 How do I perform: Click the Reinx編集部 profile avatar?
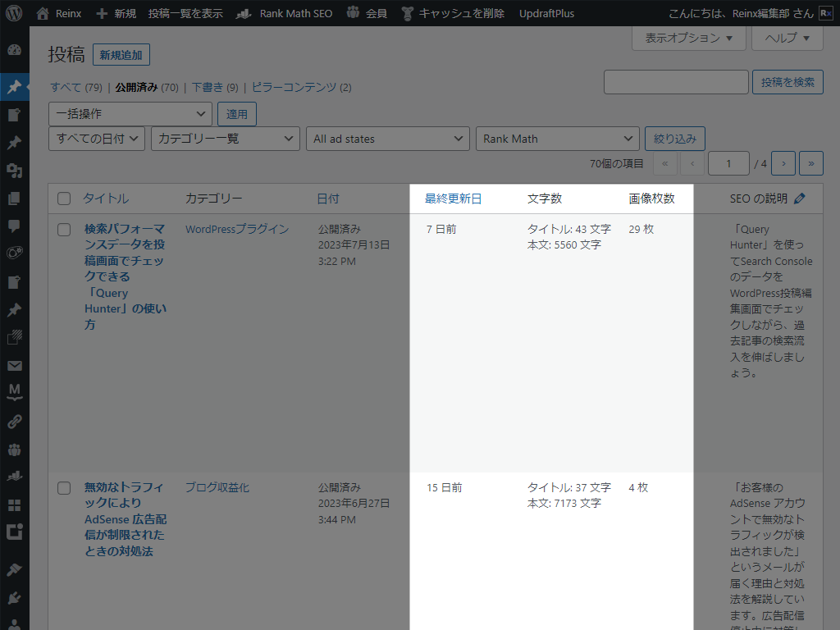tap(825, 13)
